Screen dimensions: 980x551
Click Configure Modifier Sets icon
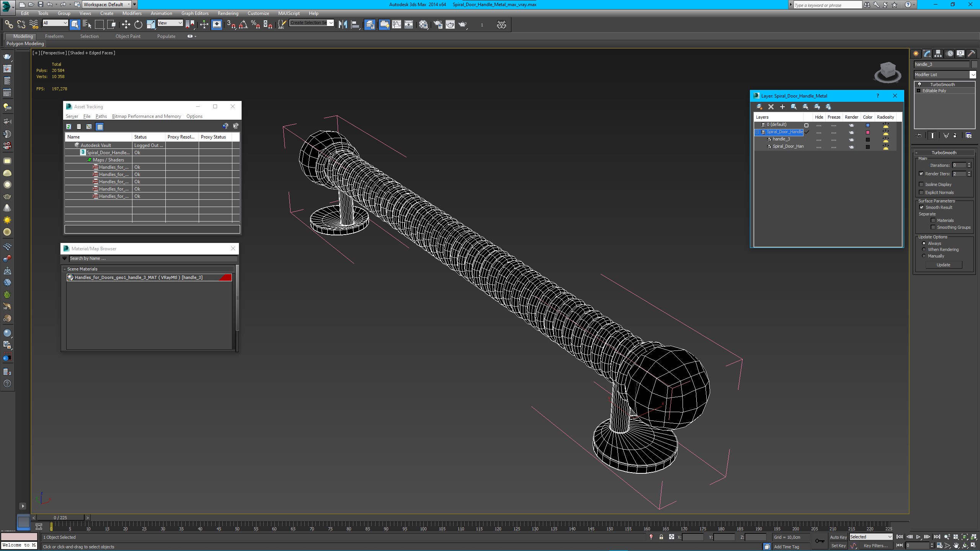click(969, 135)
